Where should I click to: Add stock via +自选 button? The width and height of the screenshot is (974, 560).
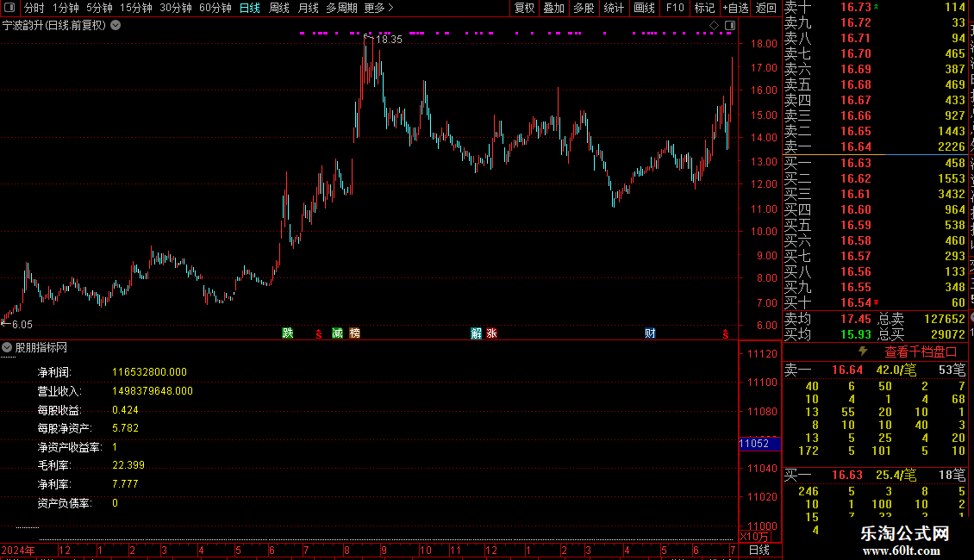coord(736,8)
